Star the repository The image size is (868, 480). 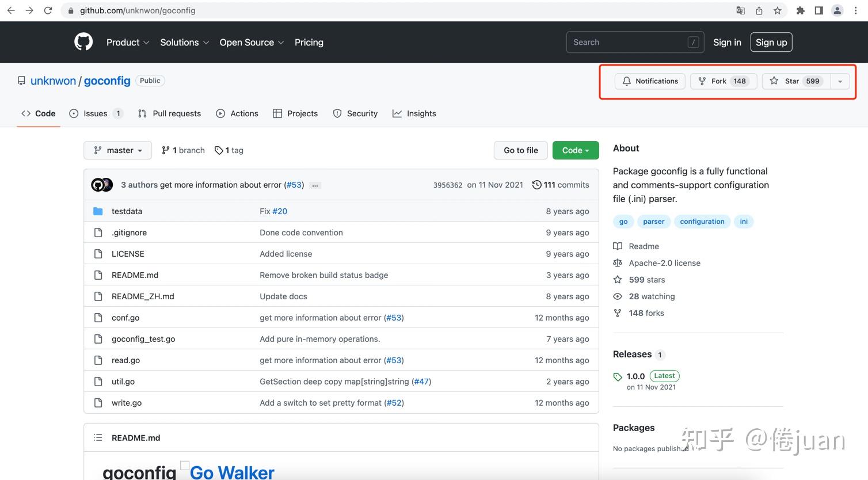797,81
